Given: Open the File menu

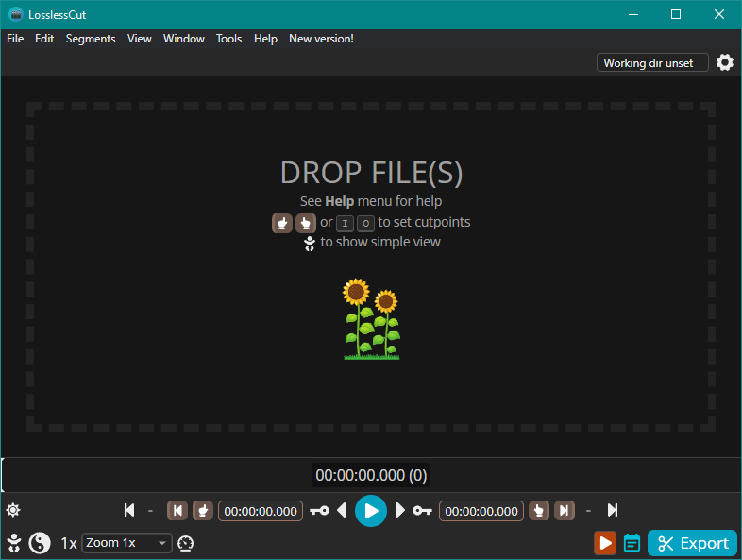Looking at the screenshot, I should coord(15,39).
